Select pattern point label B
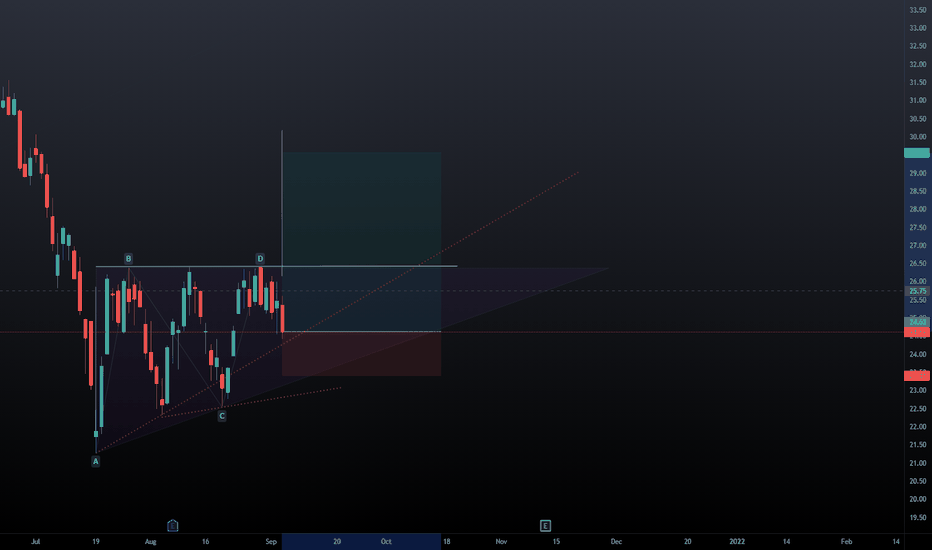 (x=128, y=259)
